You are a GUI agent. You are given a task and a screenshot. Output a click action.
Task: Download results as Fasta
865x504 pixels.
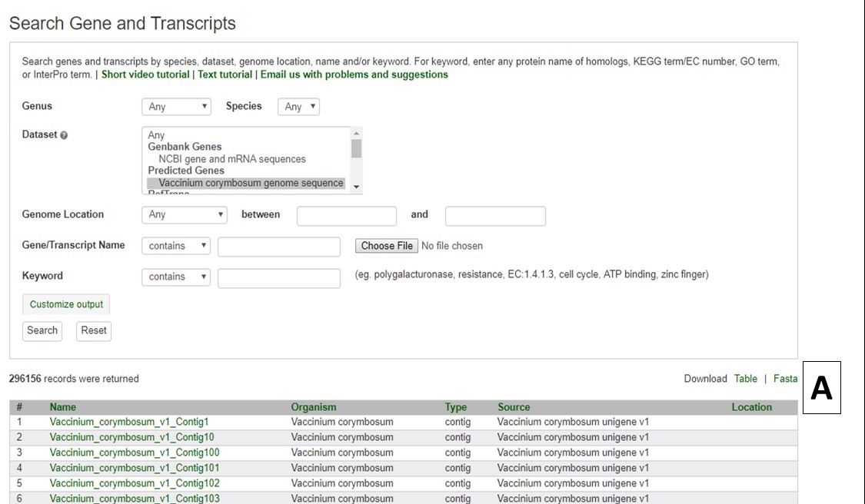coord(785,379)
